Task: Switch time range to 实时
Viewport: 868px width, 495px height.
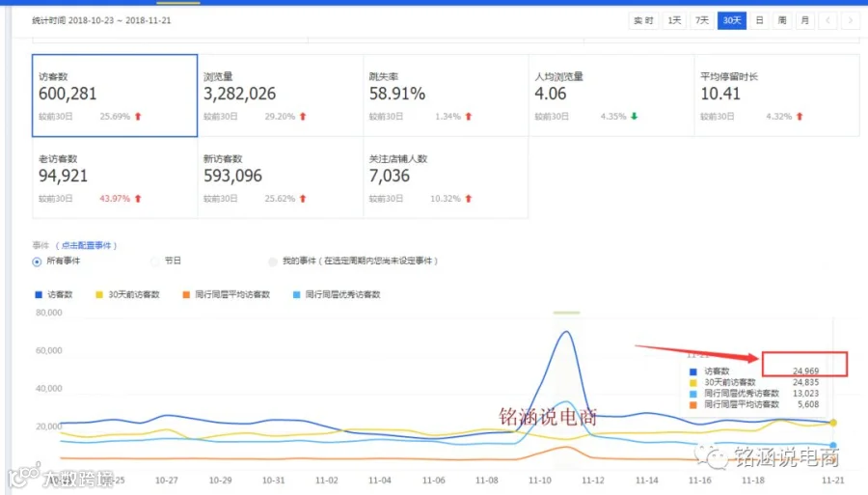Action: [643, 20]
